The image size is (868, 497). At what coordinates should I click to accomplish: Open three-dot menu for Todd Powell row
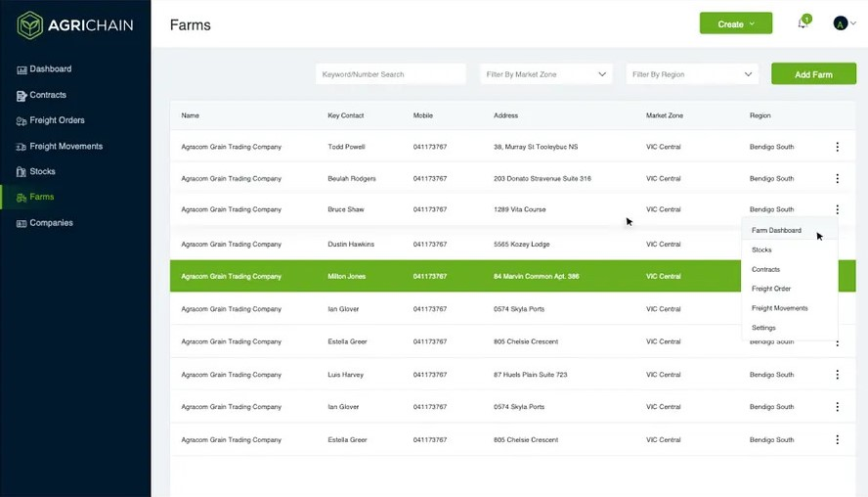[837, 147]
